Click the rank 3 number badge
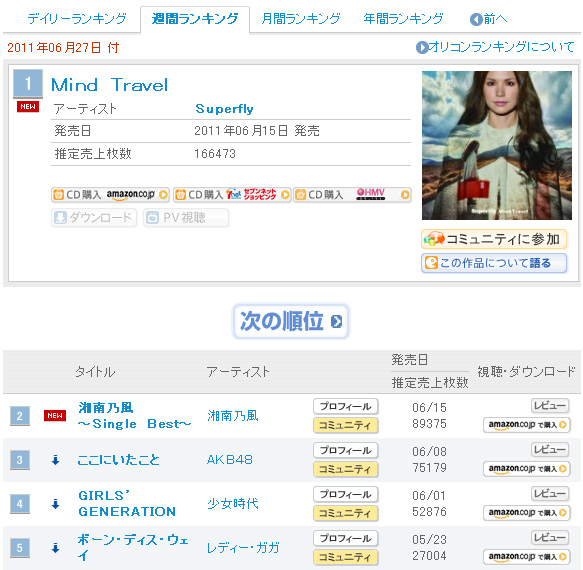The width and height of the screenshot is (583, 570). pyautogui.click(x=20, y=460)
